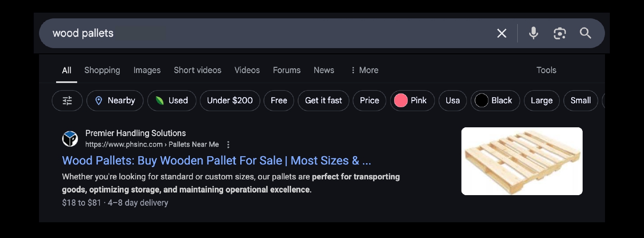Open search by image camera icon

pos(560,33)
